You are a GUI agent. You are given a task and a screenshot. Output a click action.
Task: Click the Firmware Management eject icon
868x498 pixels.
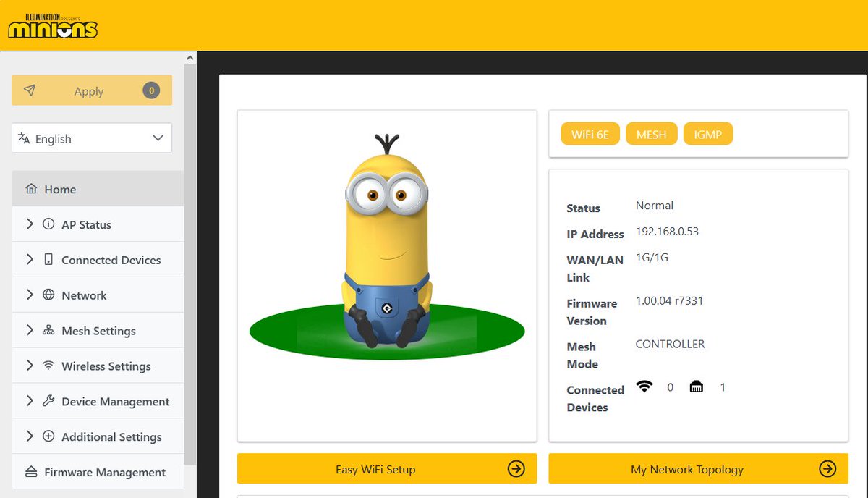click(31, 472)
